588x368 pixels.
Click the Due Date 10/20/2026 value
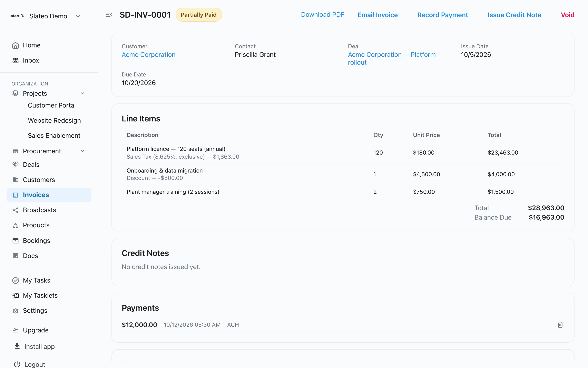[x=138, y=83]
